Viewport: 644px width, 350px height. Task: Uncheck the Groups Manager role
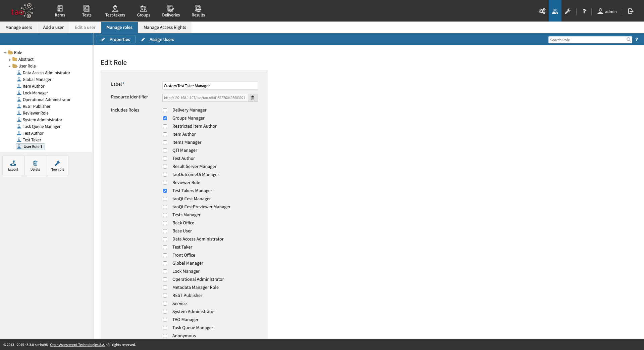point(165,118)
